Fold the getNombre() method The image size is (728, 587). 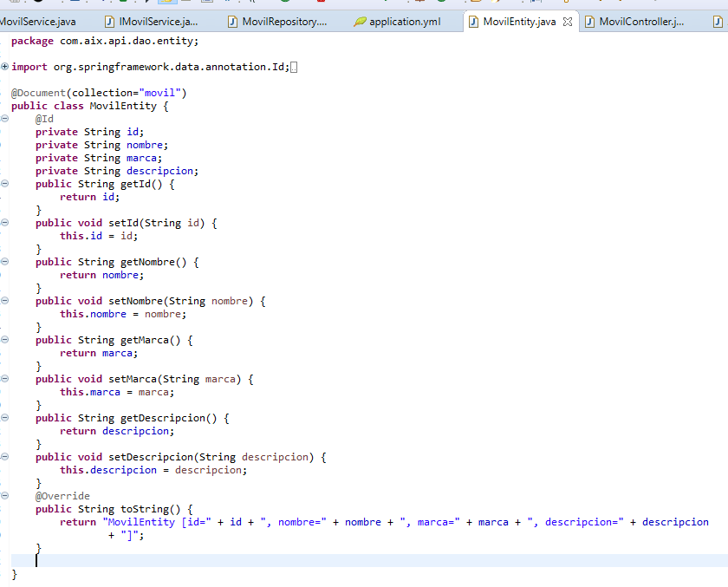(5, 262)
